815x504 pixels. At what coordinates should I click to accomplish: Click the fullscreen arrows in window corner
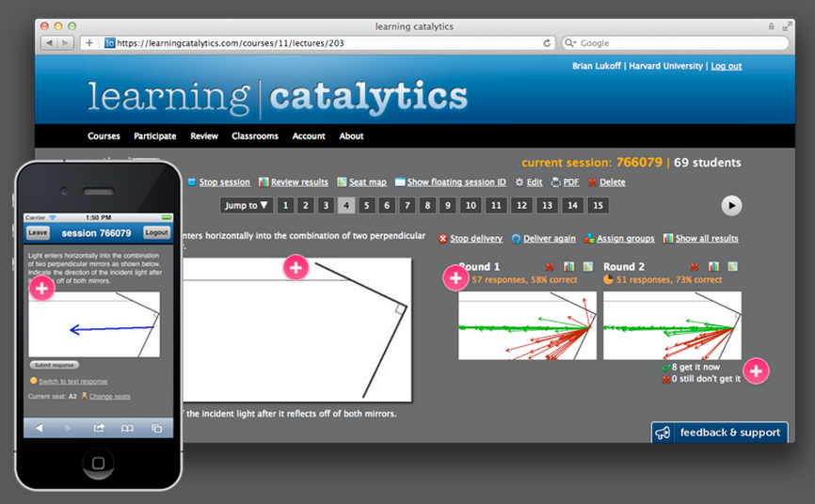point(788,26)
